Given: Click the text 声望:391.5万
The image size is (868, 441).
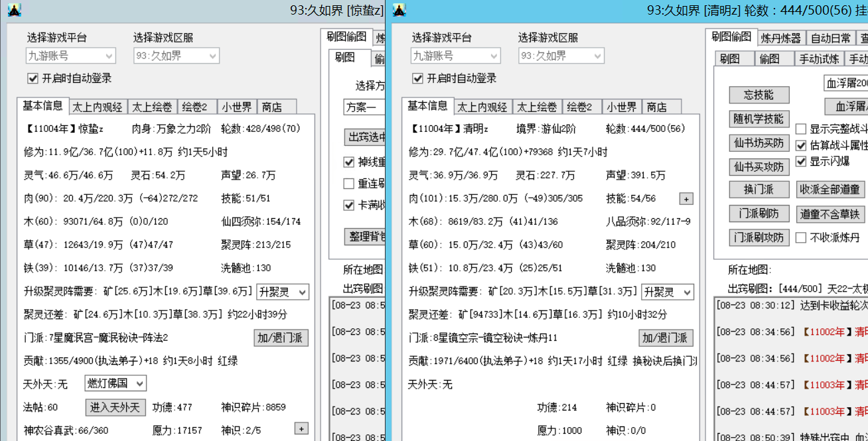Looking at the screenshot, I should 636,176.
